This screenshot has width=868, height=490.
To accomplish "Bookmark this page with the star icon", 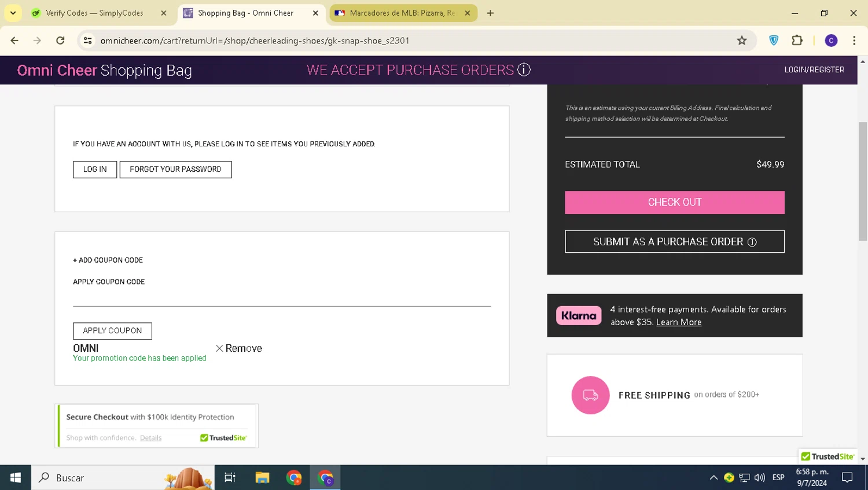I will pos(742,40).
